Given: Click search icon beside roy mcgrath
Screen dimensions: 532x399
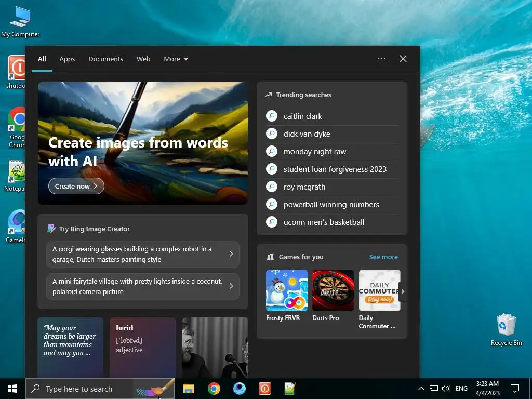Looking at the screenshot, I should point(272,187).
